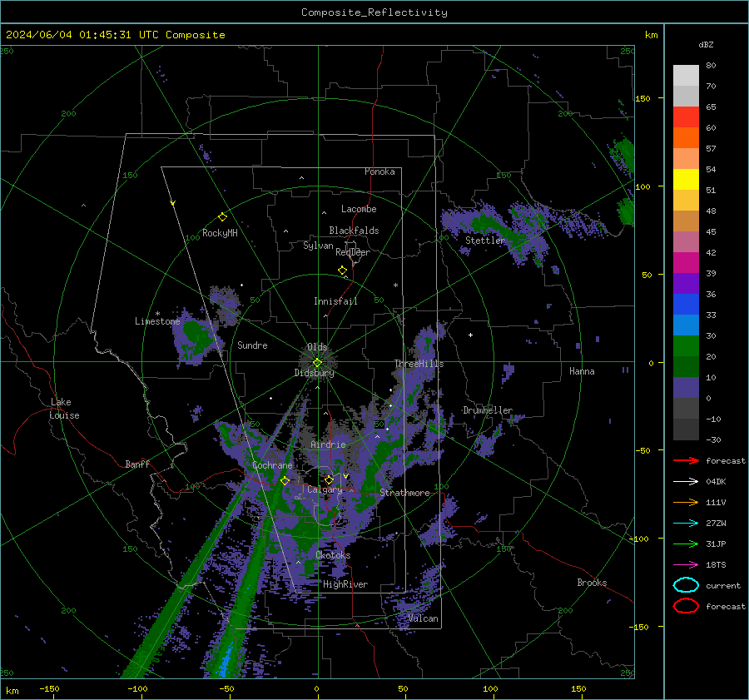Click the Cochrane map label
This screenshot has width=749, height=700.
(x=272, y=465)
